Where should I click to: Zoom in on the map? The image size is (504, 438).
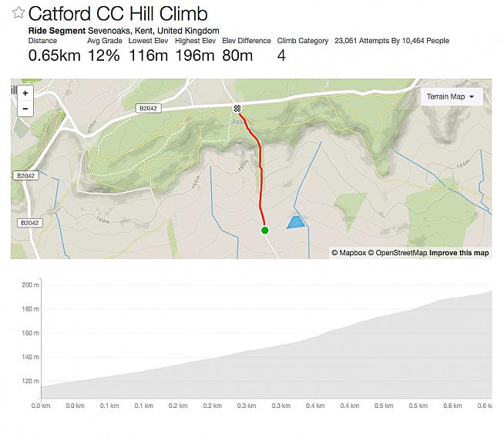(25, 93)
